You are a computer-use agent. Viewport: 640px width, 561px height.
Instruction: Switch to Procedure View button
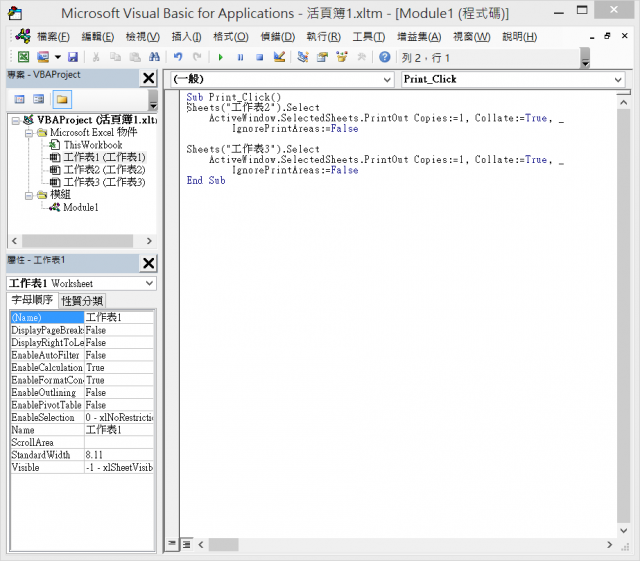click(172, 544)
